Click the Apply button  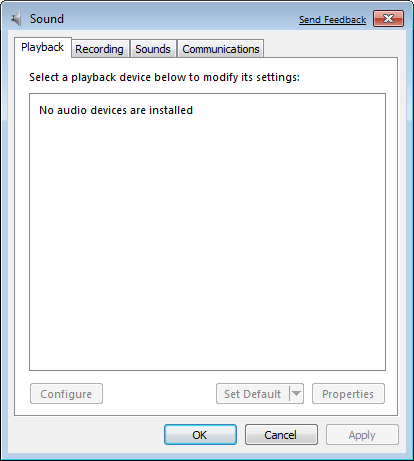(x=362, y=435)
